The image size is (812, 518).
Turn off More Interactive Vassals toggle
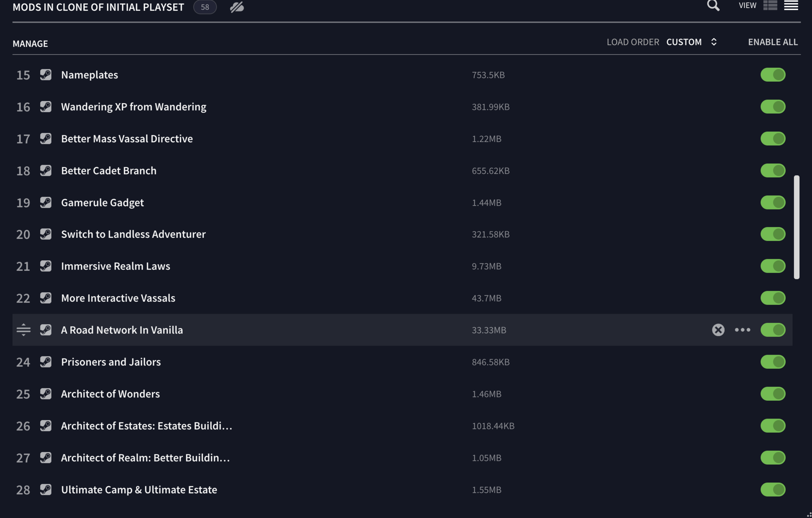[x=773, y=298]
